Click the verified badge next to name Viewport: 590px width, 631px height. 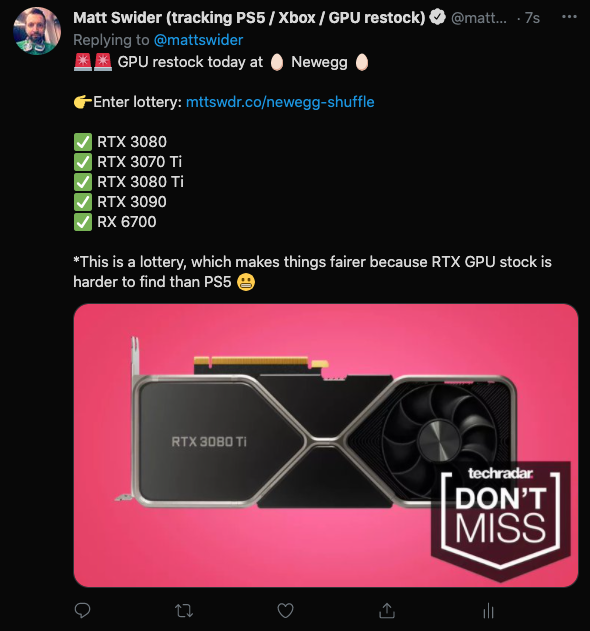click(437, 17)
